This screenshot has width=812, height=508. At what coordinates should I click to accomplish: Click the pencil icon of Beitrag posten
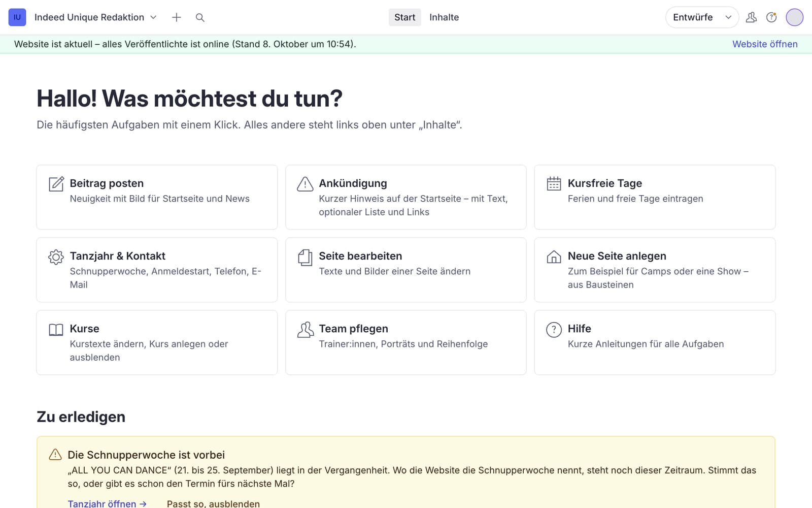(x=56, y=184)
